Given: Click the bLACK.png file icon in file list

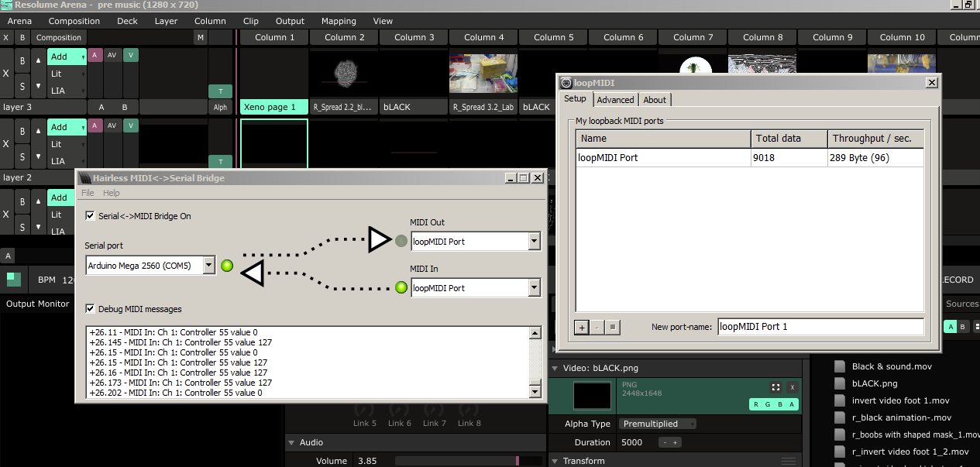Looking at the screenshot, I should point(840,383).
